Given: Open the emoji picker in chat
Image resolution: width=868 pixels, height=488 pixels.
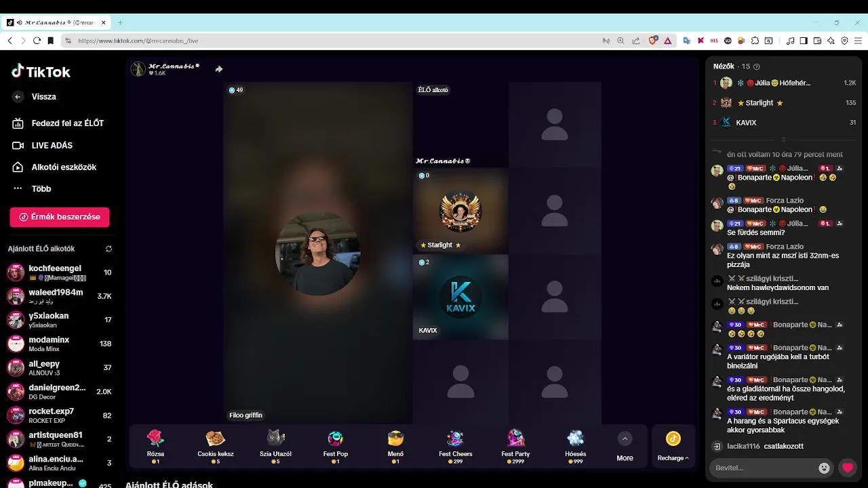Looking at the screenshot, I should point(824,468).
